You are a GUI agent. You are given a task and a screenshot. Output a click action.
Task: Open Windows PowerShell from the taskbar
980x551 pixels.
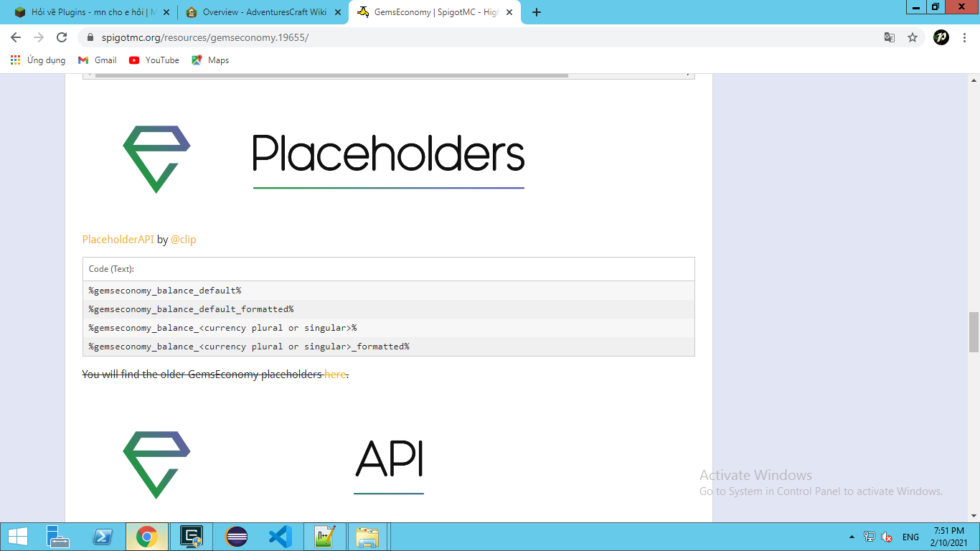[103, 537]
